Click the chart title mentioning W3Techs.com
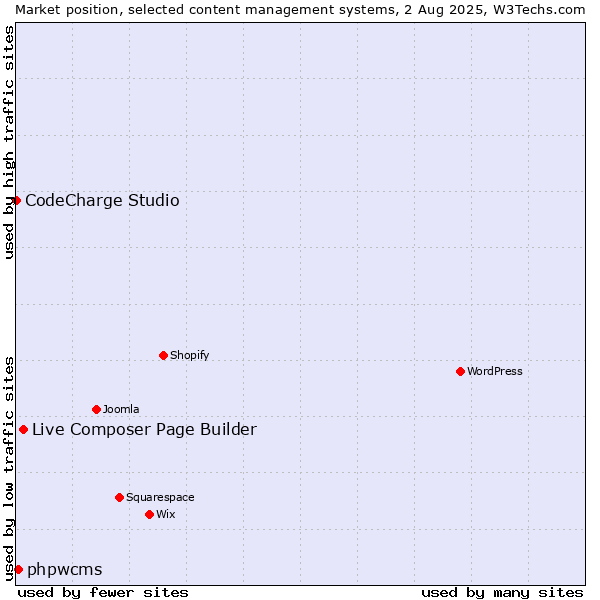This screenshot has height=600, width=600. tap(300, 10)
